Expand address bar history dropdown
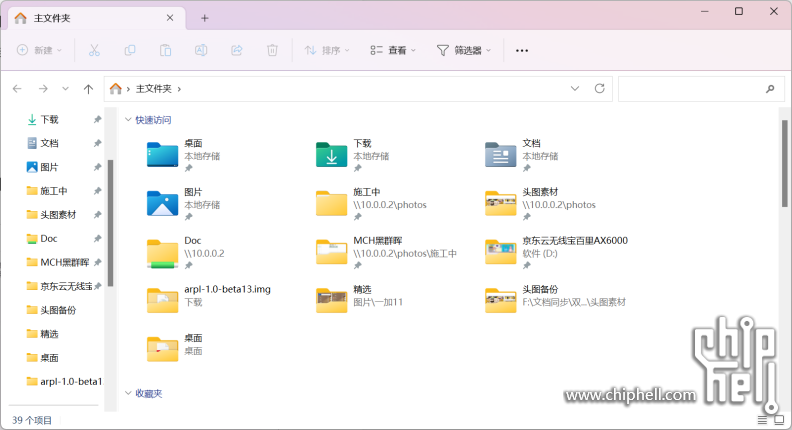Screen dimensions: 792x430 pos(575,88)
